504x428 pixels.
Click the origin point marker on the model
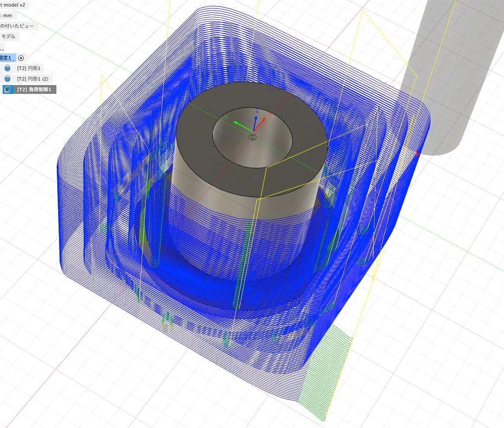pyautogui.click(x=252, y=138)
